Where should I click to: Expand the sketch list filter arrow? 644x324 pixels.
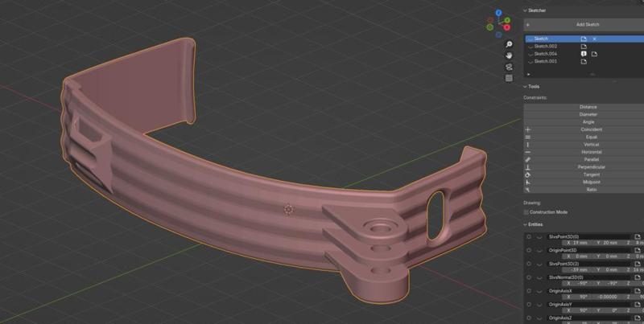click(x=528, y=74)
